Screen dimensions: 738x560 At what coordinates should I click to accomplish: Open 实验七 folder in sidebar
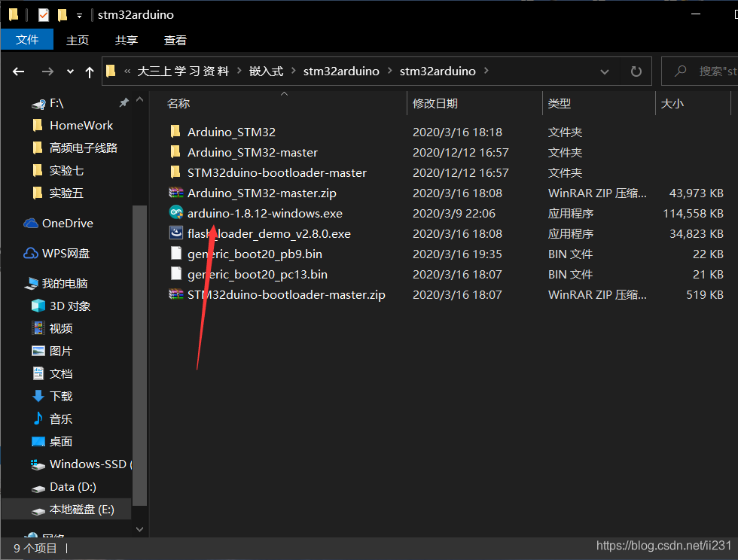(x=66, y=170)
